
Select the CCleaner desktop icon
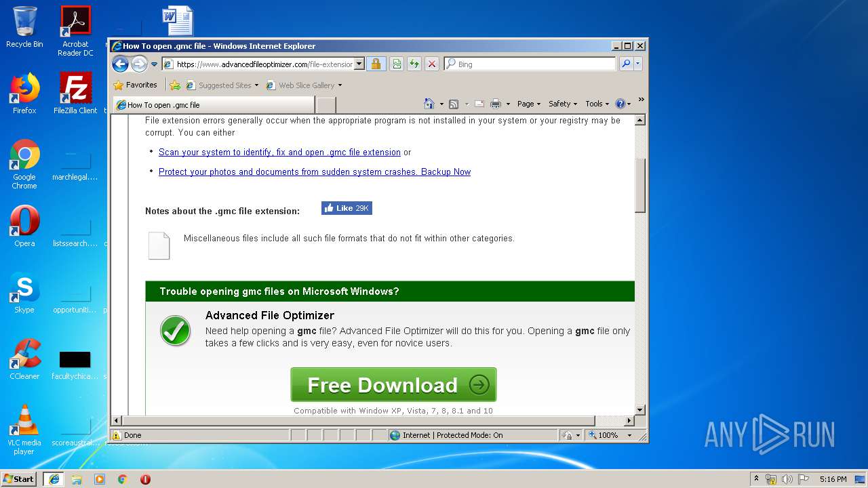(x=24, y=359)
